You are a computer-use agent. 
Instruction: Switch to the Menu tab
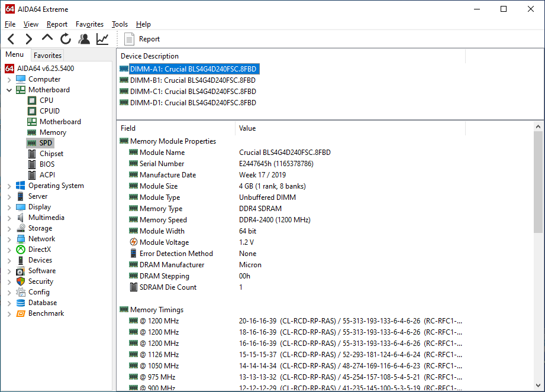pyautogui.click(x=15, y=54)
